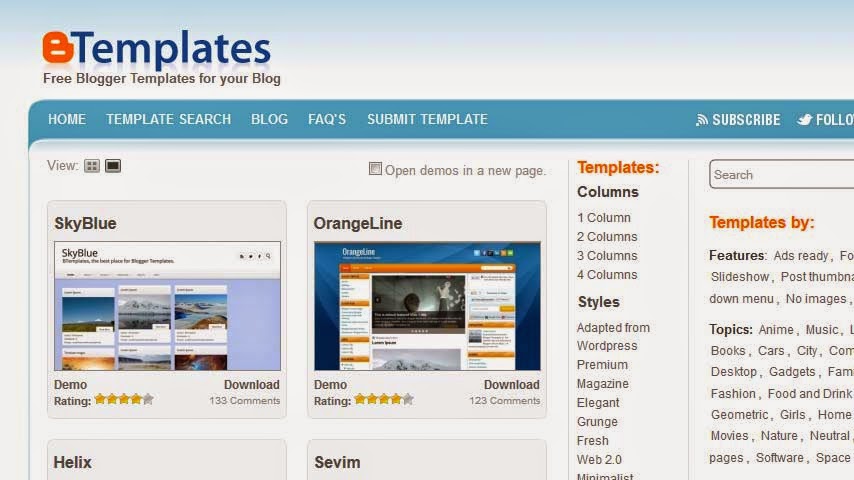Open SkyBlue template preview thumbnail

coord(167,306)
